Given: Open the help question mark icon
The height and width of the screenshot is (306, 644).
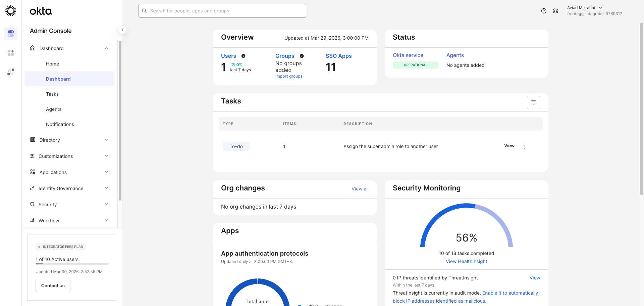Looking at the screenshot, I should point(544,11).
